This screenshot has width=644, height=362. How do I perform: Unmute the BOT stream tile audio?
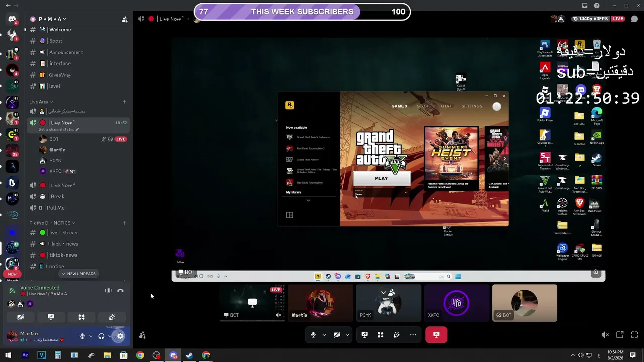pyautogui.click(x=278, y=315)
